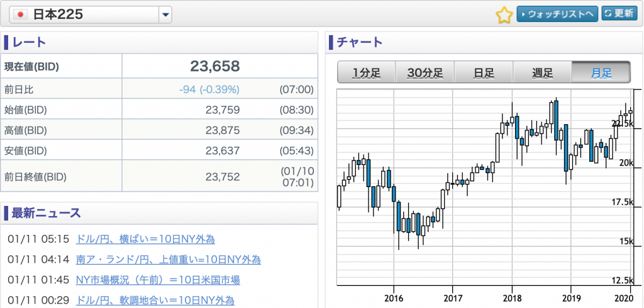Click the 始値 opening value 23,759
The image size is (644, 308).
223,110
